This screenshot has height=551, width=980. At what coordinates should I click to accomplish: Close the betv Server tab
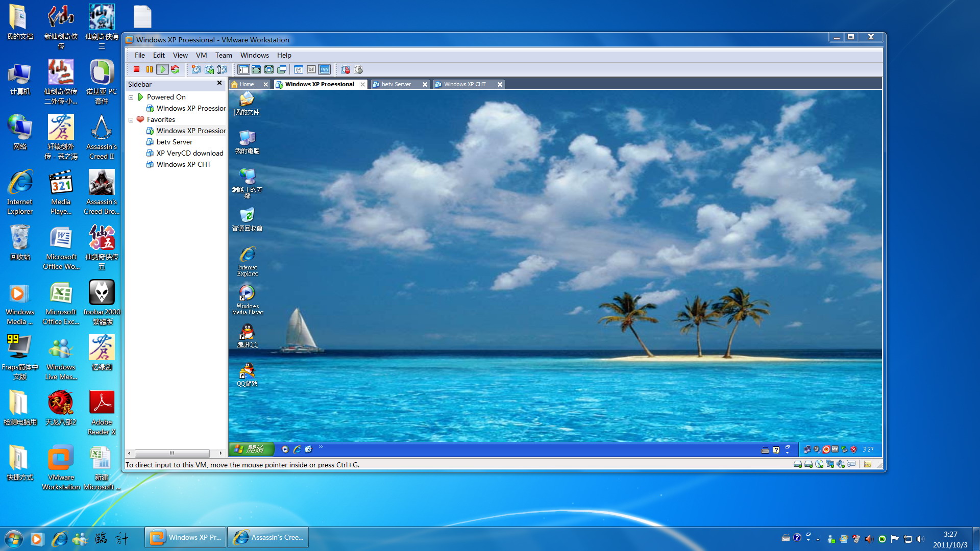coord(425,85)
